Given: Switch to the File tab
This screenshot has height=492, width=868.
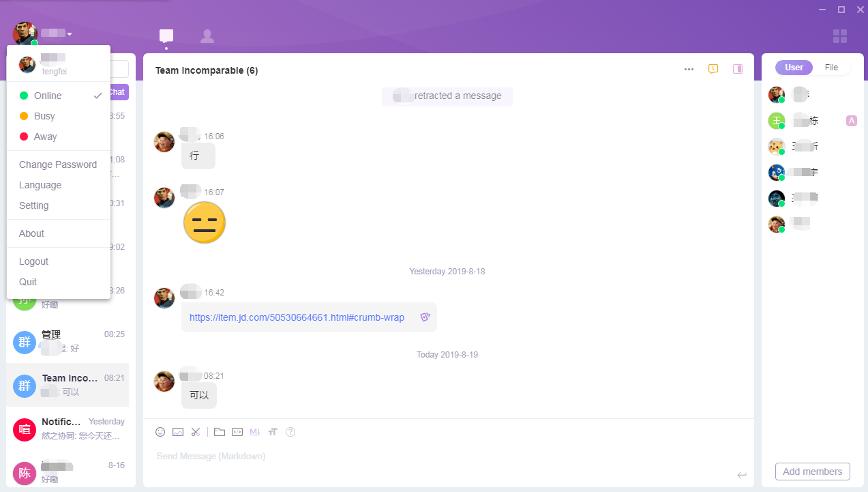Looking at the screenshot, I should coord(831,68).
